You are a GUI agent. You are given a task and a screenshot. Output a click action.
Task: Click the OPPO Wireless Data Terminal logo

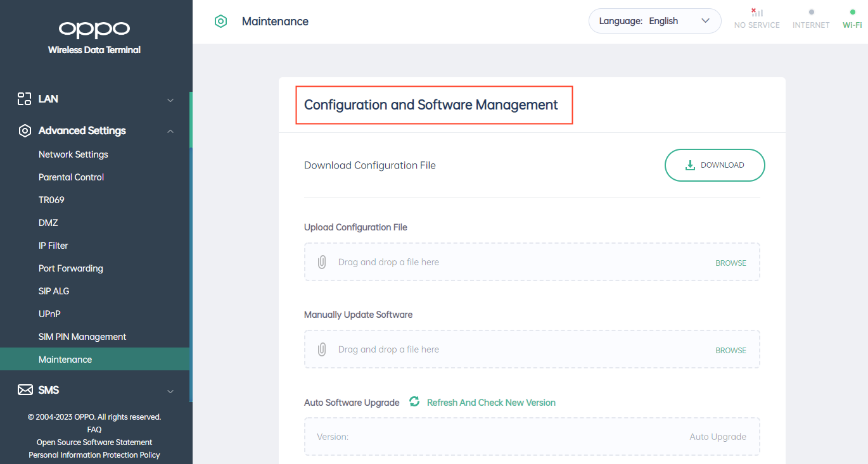(94, 28)
